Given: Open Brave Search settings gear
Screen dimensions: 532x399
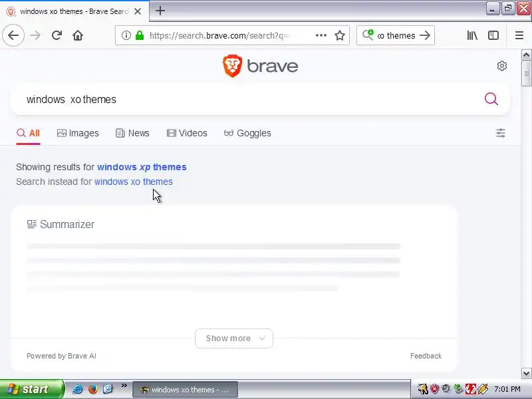Looking at the screenshot, I should click(x=502, y=66).
